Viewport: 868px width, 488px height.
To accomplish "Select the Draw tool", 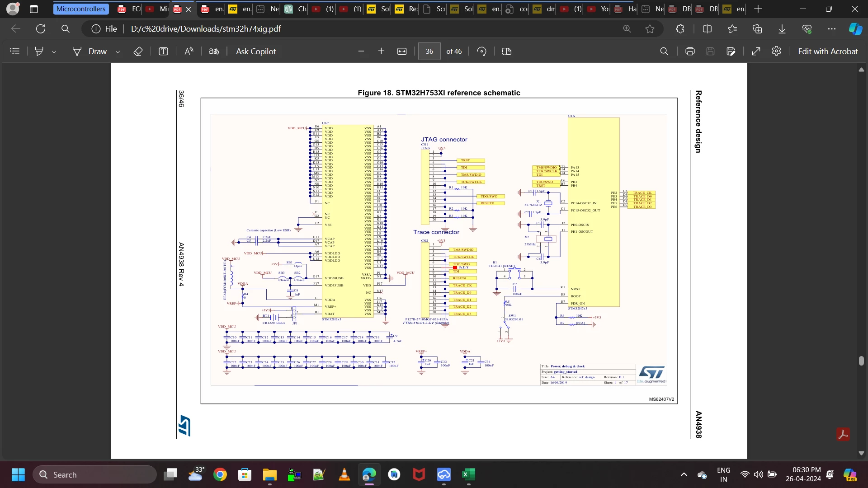I will coord(90,52).
